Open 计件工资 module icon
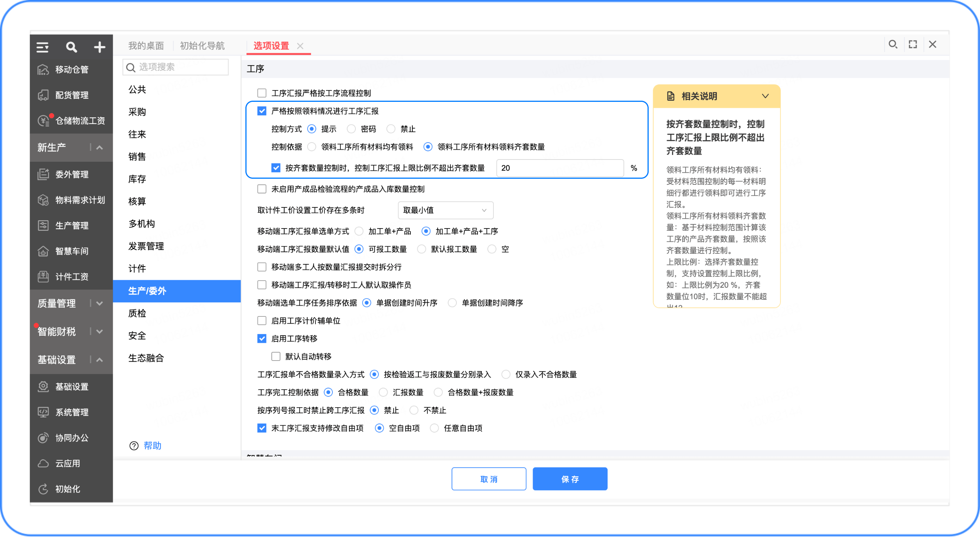 [x=43, y=276]
